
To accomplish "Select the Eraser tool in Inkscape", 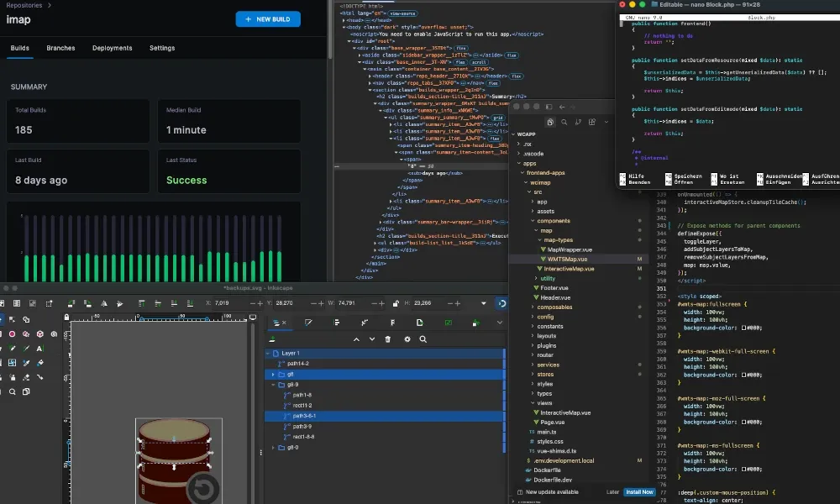I will (26, 378).
